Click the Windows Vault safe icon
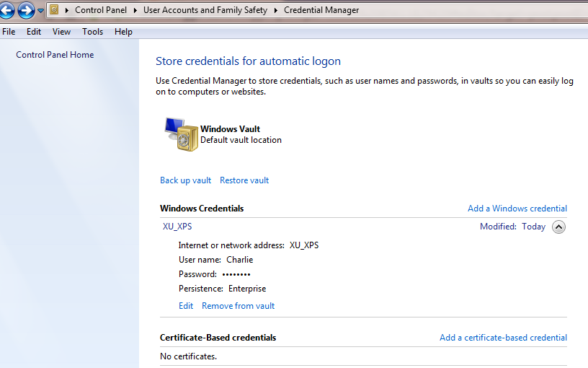588x368 pixels. [x=182, y=134]
